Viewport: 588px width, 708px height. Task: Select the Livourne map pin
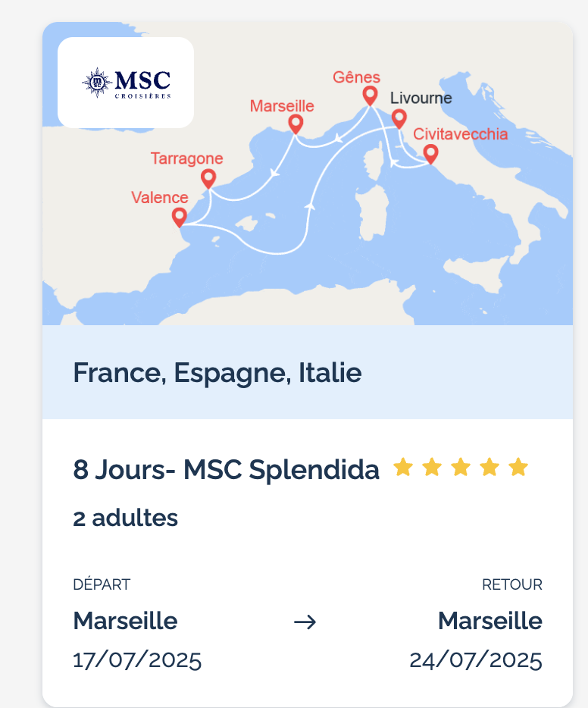tap(399, 119)
